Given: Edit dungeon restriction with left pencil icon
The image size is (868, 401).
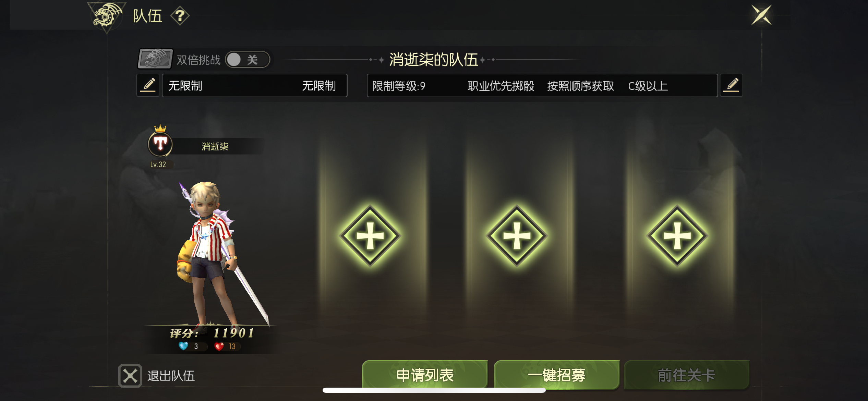Looking at the screenshot, I should (x=148, y=85).
